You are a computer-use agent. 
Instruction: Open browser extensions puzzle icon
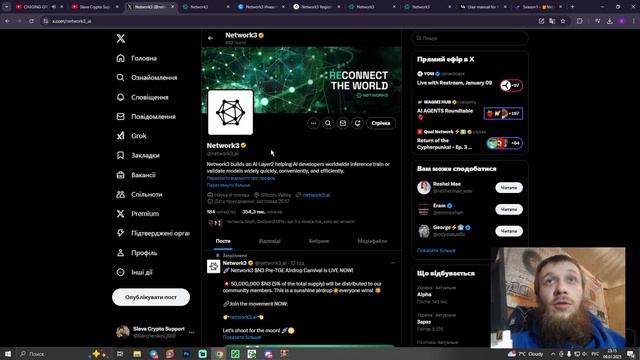(580, 21)
